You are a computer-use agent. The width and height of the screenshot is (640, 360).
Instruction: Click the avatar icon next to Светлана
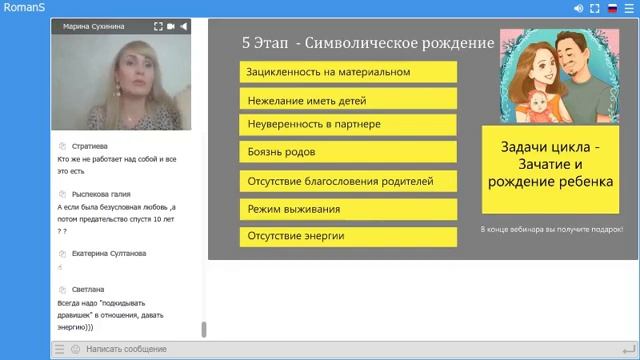pos(62,289)
